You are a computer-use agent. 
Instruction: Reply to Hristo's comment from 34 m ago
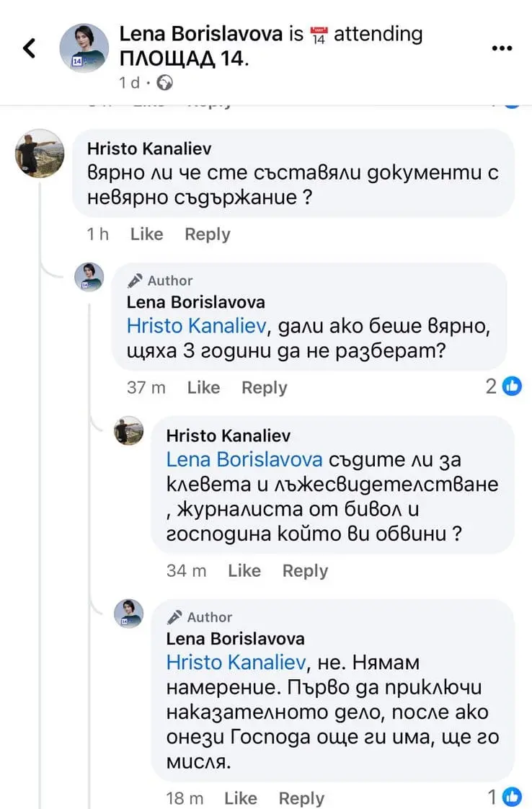pyautogui.click(x=305, y=570)
